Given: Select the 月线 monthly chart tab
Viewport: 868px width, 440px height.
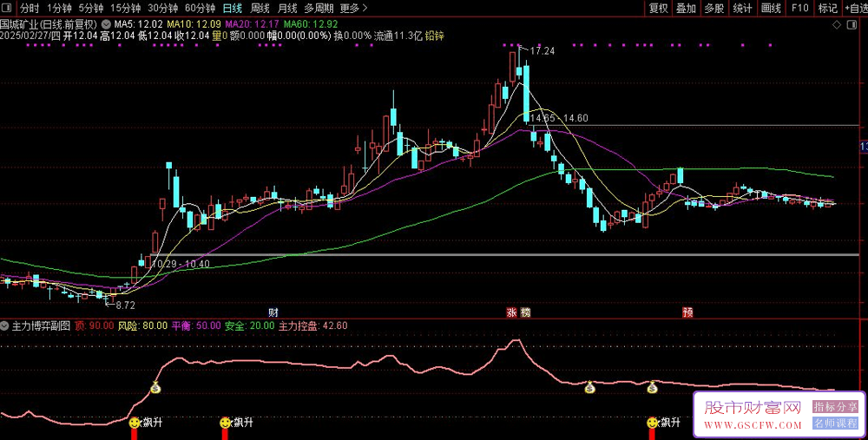Looking at the screenshot, I should coord(287,9).
